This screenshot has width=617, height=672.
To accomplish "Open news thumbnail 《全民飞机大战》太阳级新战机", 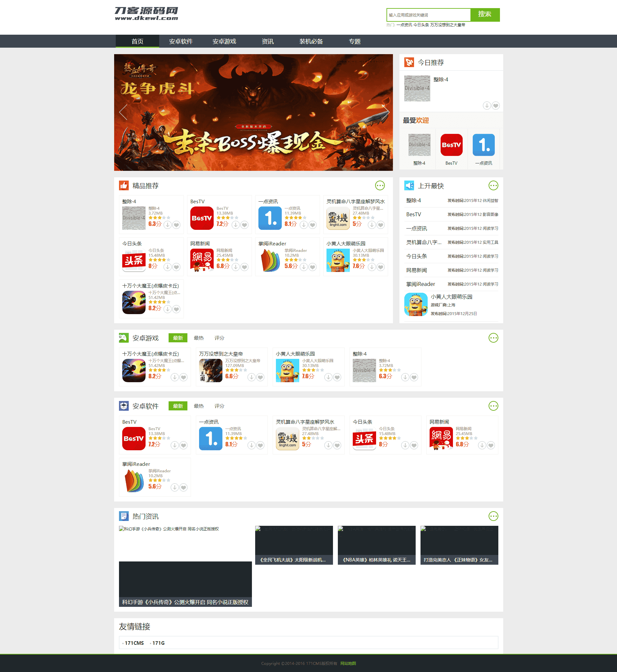I will coord(294,545).
